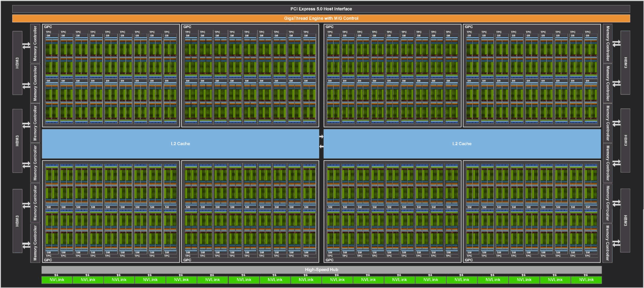Screen dimensions: 644x288
Task: Select the top-left HBM3 memory block
Action: [x=17, y=63]
